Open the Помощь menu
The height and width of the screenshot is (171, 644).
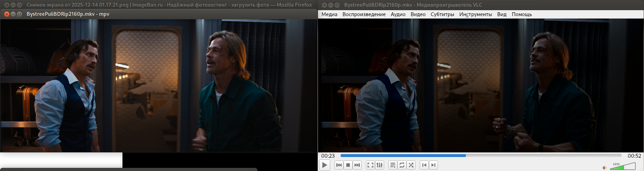click(522, 14)
